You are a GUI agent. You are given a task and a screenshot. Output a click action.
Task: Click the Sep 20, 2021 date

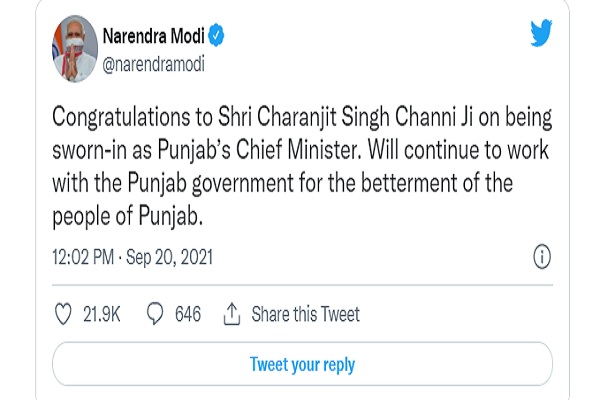170,257
